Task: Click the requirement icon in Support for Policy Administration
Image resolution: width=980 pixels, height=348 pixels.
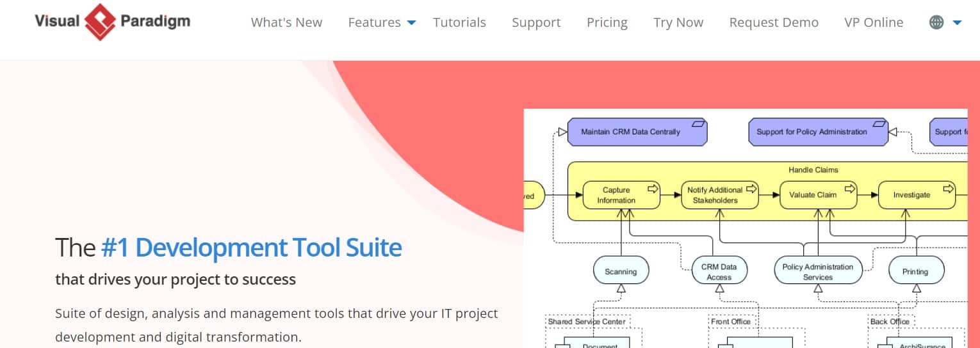Action: pyautogui.click(x=879, y=123)
